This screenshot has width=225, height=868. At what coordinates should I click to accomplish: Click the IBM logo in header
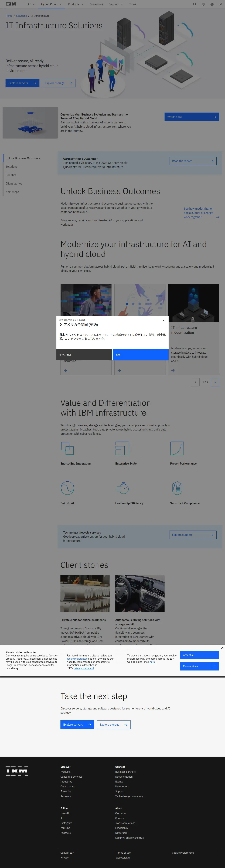11,4
